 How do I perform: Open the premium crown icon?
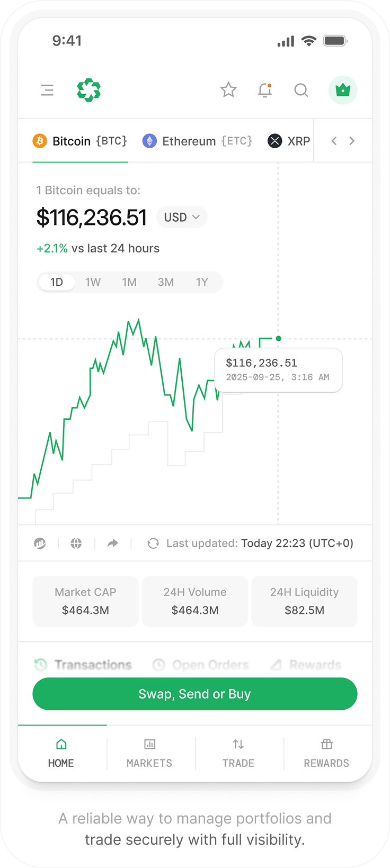click(x=343, y=90)
